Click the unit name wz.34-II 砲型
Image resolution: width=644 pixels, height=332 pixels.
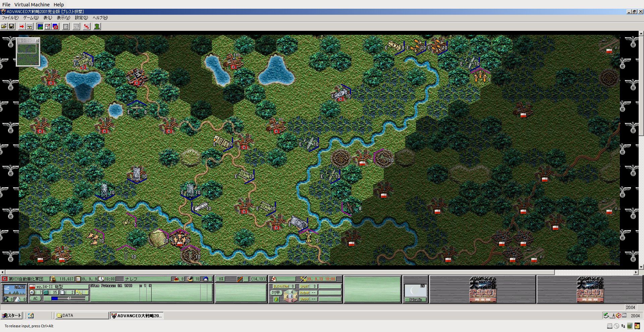coord(50,287)
